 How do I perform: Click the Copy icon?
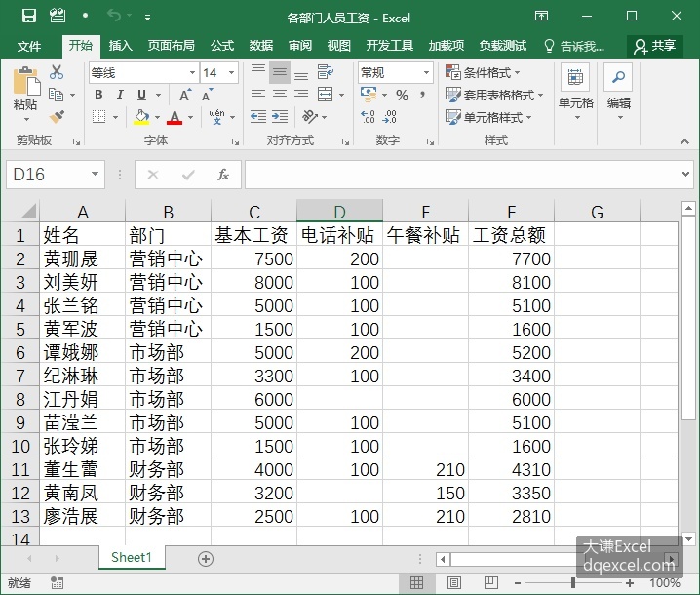click(56, 95)
